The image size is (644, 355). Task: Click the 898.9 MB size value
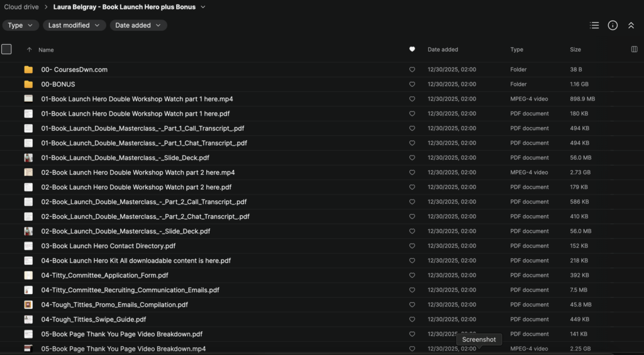pos(582,99)
